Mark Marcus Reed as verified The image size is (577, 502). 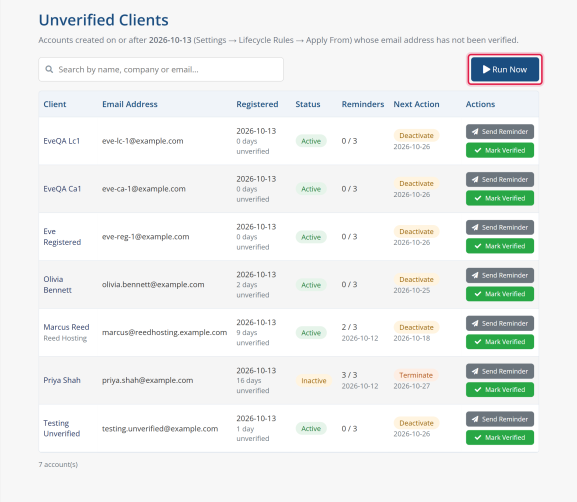point(500,342)
